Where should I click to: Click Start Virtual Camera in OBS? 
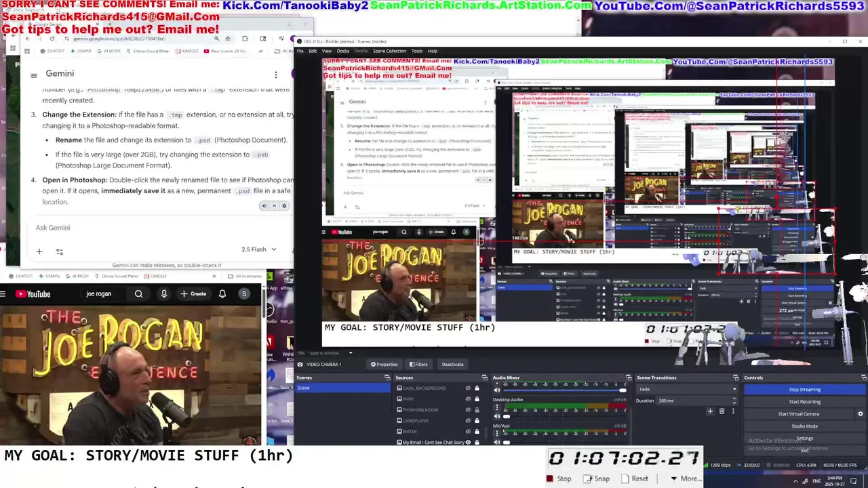pyautogui.click(x=800, y=414)
